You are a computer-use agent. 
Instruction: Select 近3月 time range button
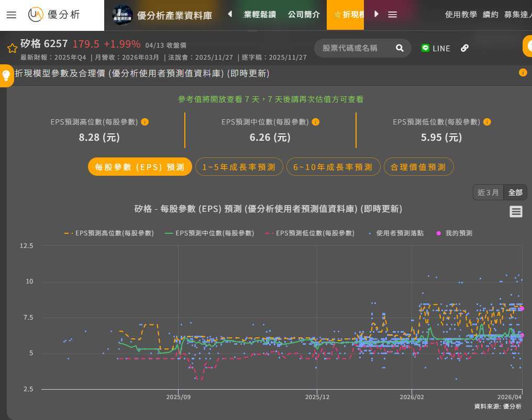[x=488, y=192]
